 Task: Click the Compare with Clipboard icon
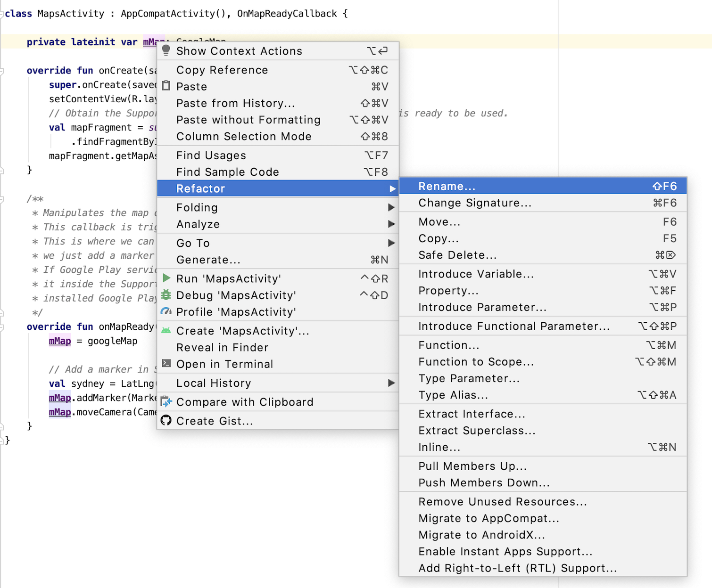tap(166, 401)
